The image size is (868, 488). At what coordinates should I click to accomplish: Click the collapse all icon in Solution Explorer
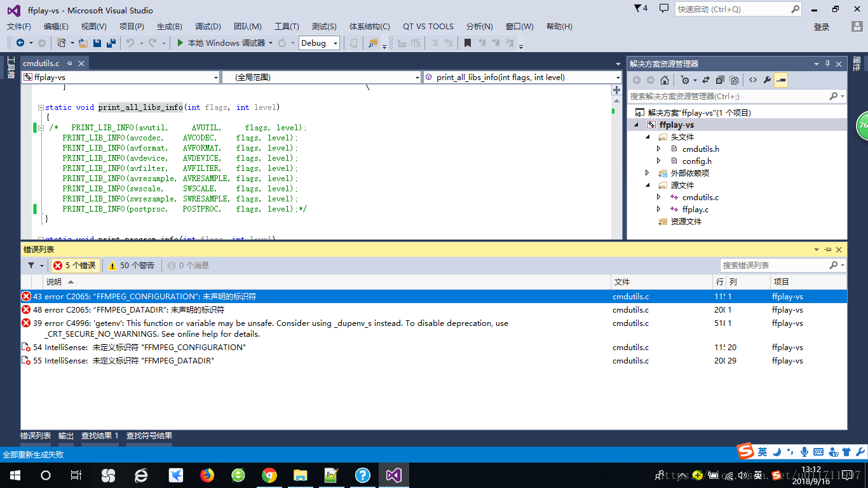click(x=720, y=80)
